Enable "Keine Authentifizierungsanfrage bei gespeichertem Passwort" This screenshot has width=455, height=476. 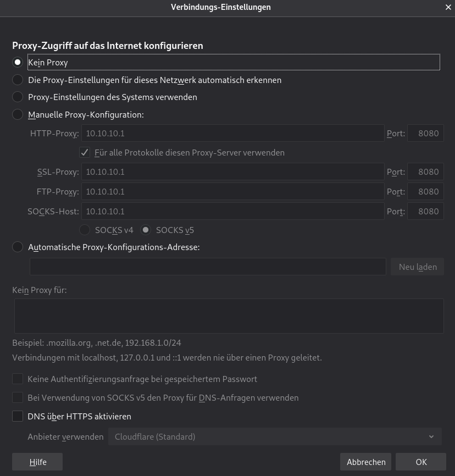click(x=18, y=379)
